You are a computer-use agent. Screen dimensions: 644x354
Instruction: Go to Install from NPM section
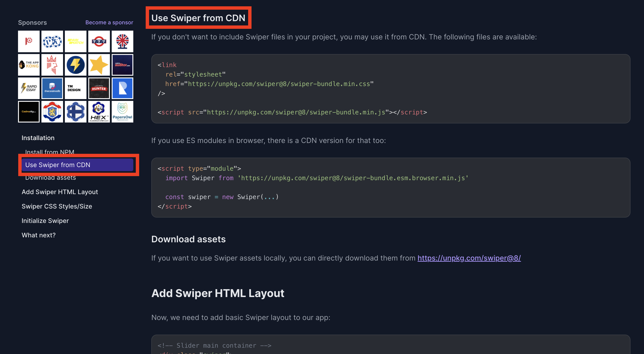tap(50, 152)
